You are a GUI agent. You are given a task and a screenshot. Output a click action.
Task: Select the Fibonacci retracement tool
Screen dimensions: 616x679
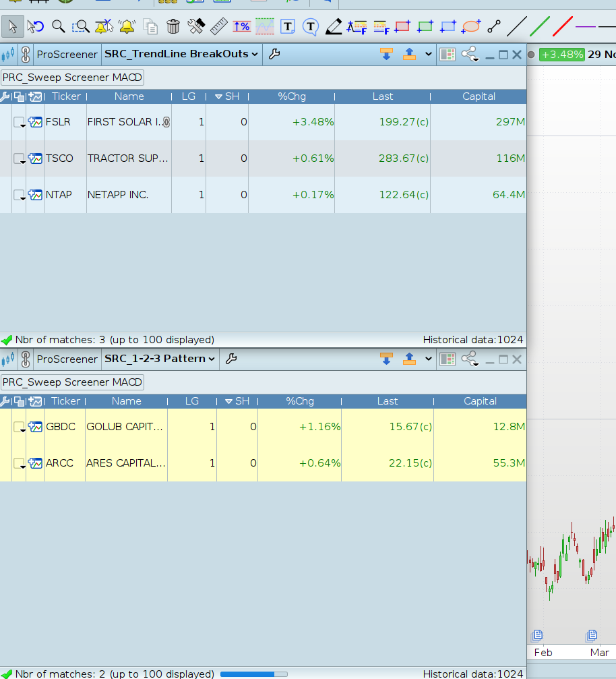pyautogui.click(x=381, y=27)
